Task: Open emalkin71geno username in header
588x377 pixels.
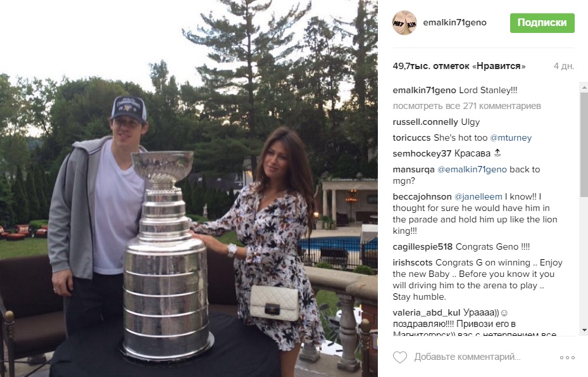Action: [x=454, y=23]
